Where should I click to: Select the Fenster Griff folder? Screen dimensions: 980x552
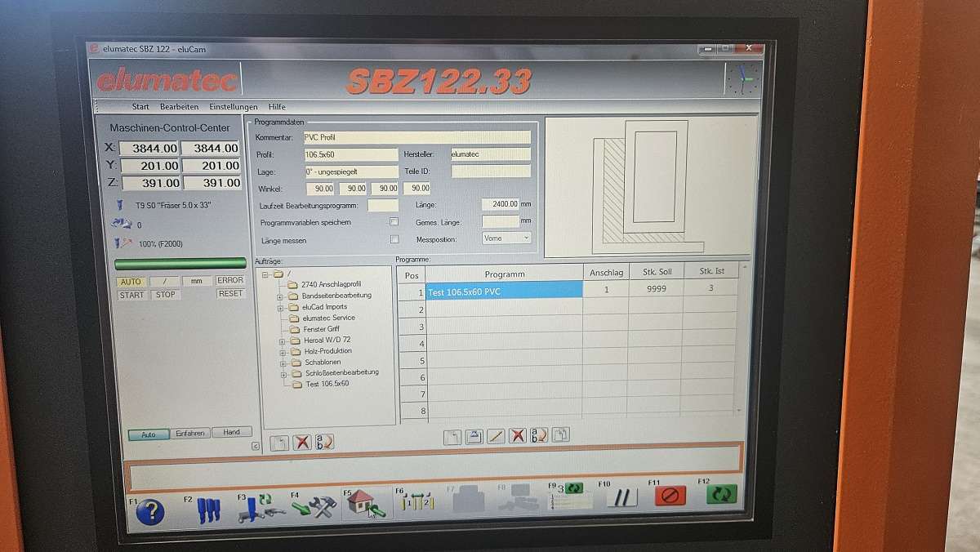314,329
